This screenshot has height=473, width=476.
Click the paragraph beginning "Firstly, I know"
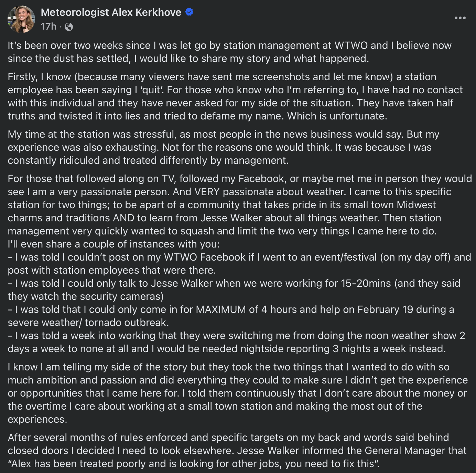coord(235,96)
